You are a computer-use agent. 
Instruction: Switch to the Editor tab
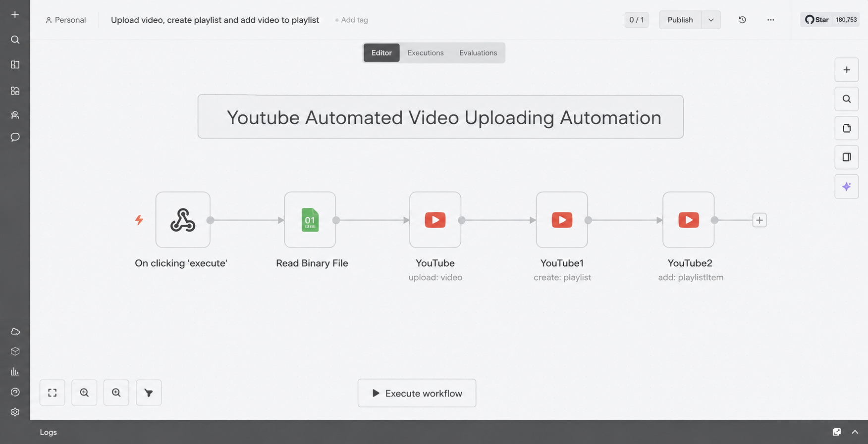tap(381, 52)
